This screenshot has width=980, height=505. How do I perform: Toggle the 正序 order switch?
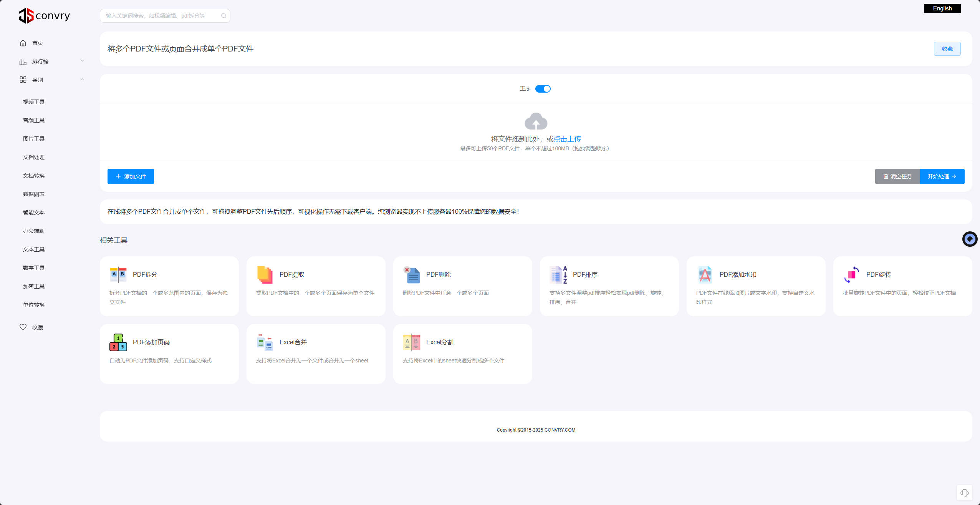coord(543,89)
